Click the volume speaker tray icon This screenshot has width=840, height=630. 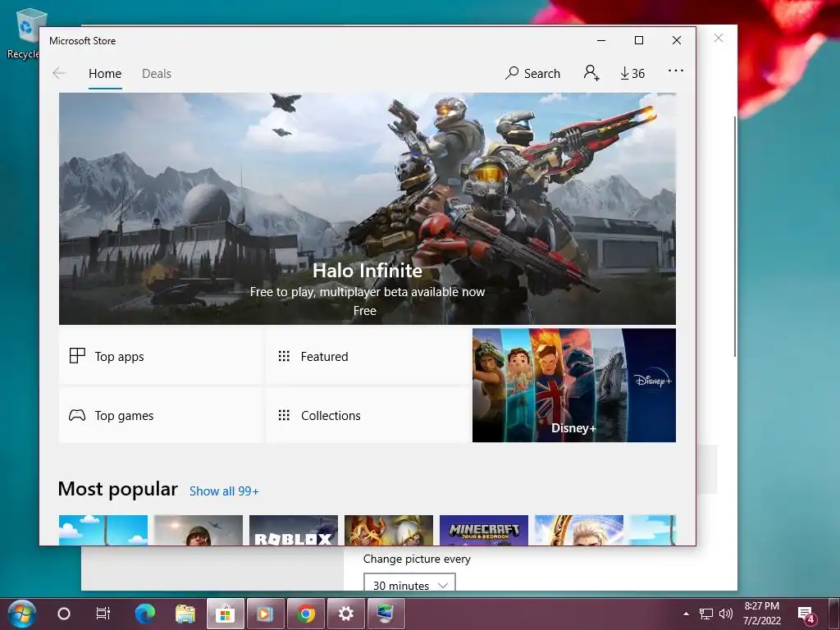(x=725, y=614)
